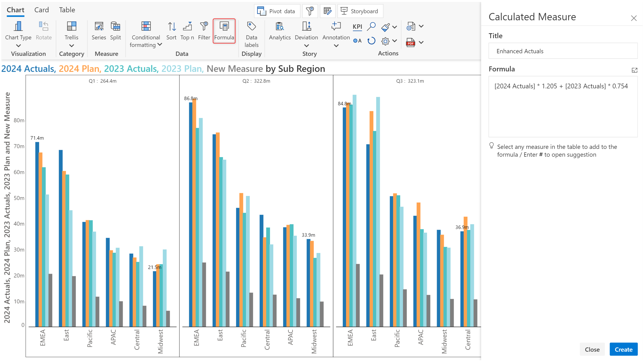Click the reset refresh arrow icon
Viewport: 644px width, 362px height.
tap(371, 41)
